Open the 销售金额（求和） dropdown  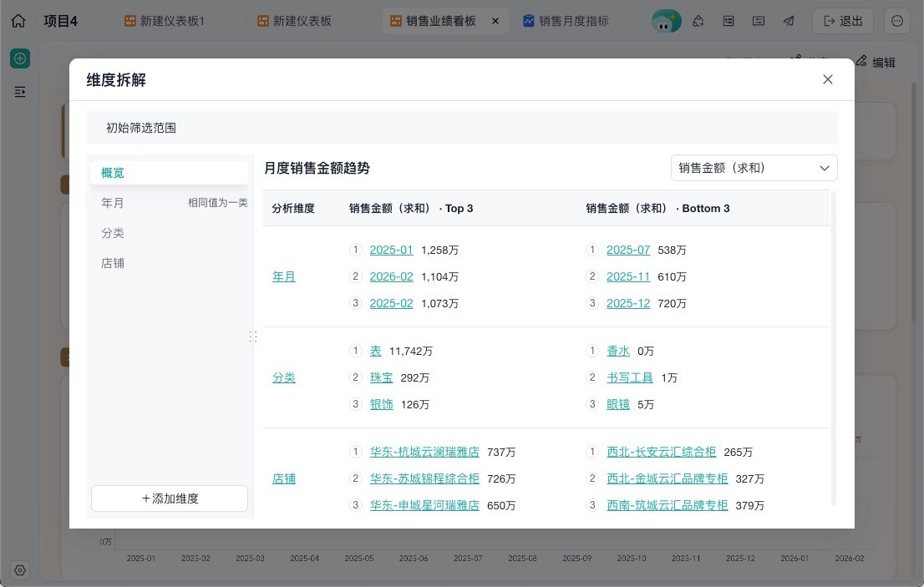[x=754, y=169]
